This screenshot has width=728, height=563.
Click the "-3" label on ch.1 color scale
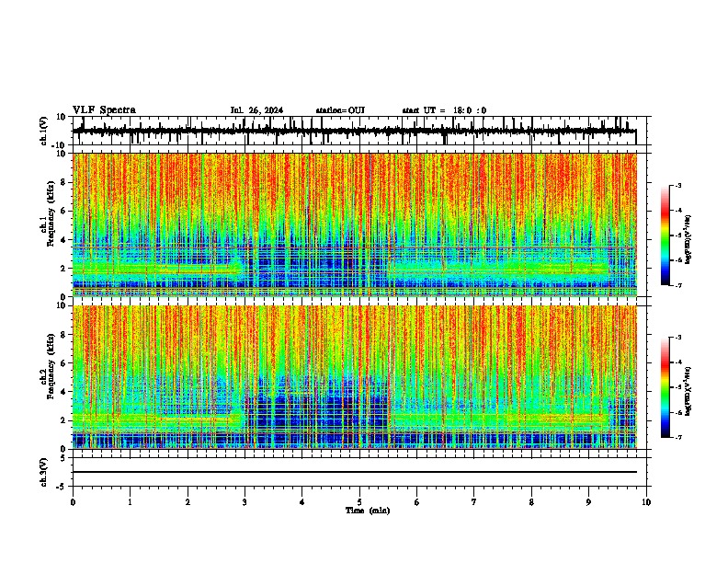678,185
